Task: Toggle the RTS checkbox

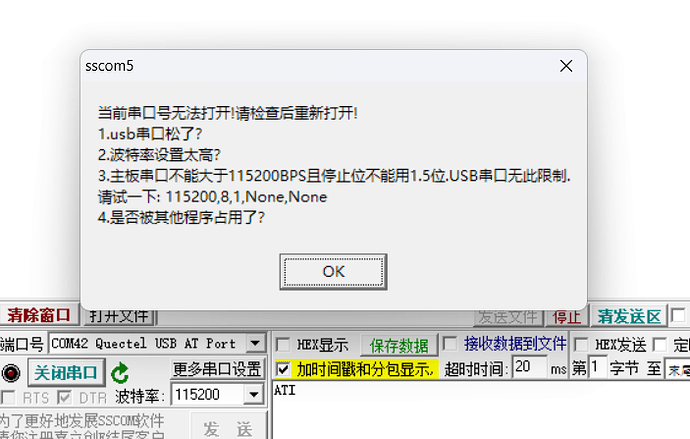Action: pos(8,398)
